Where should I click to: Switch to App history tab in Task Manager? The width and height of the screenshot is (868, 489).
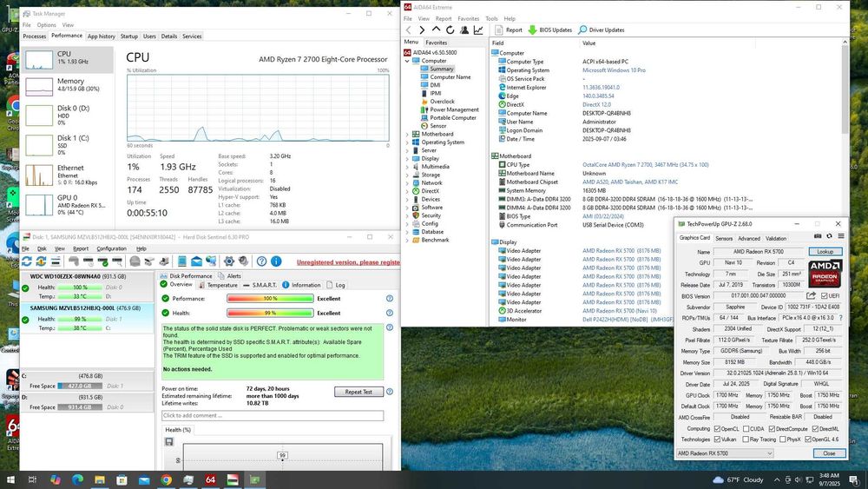click(101, 36)
